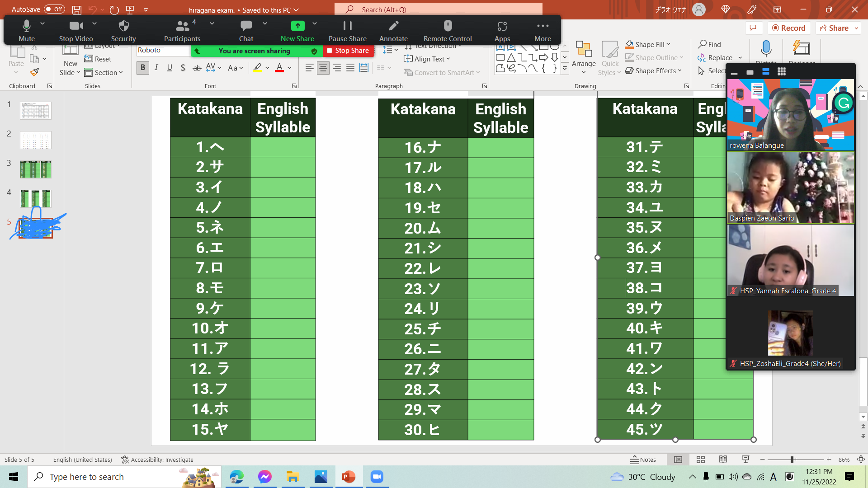Open the More options menu in Zoom
Screen dimensions: 868x488
coord(542,30)
